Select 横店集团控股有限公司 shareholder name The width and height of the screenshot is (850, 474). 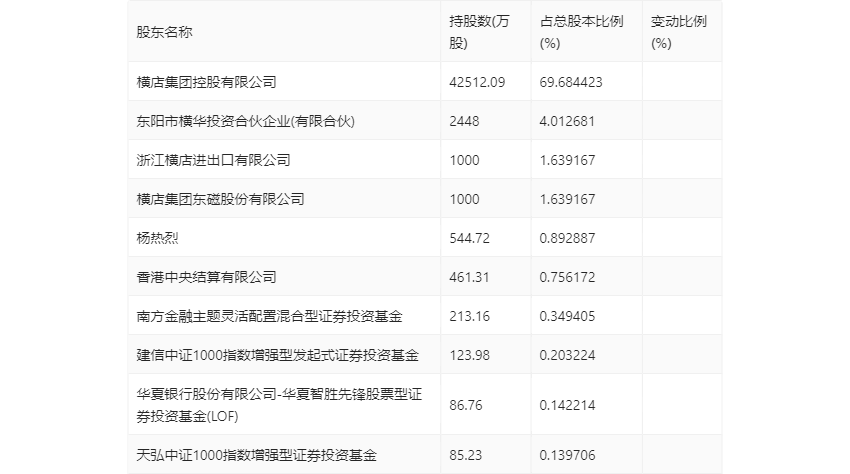pyautogui.click(x=207, y=82)
